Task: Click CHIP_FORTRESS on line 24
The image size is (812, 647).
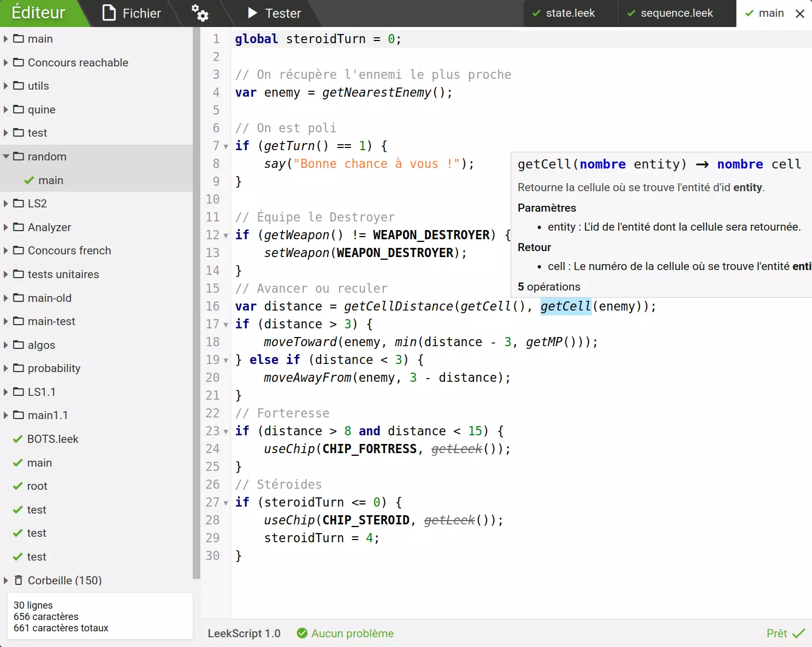Action: click(x=370, y=449)
